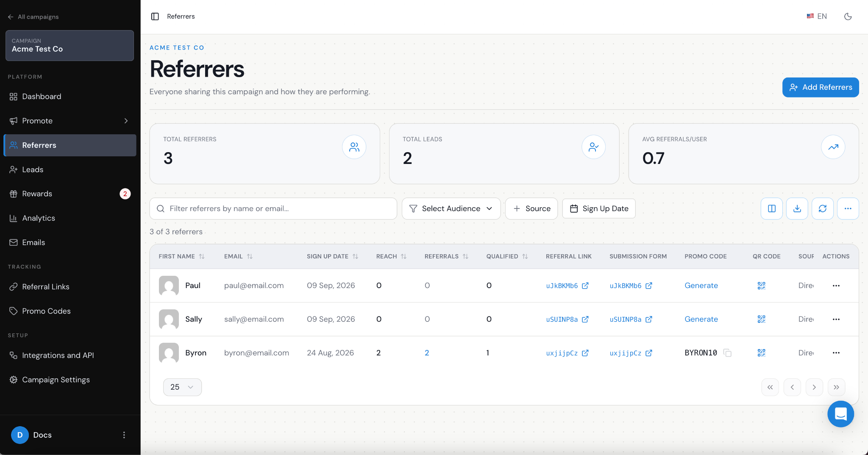Open Paul's referral link uJkBKMb6

coord(567,286)
